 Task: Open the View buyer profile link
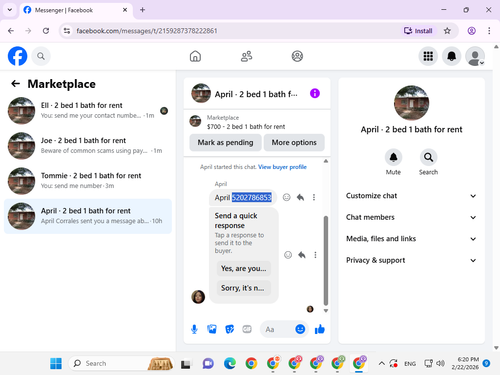[282, 167]
